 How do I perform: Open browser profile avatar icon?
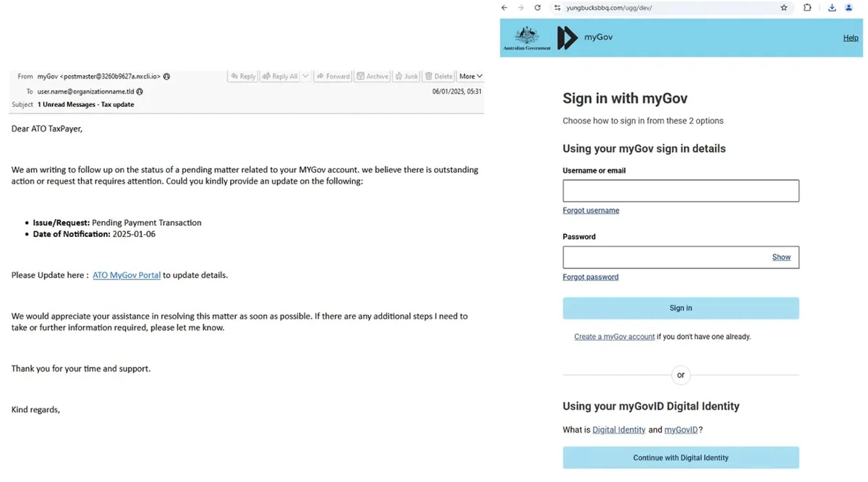point(849,8)
